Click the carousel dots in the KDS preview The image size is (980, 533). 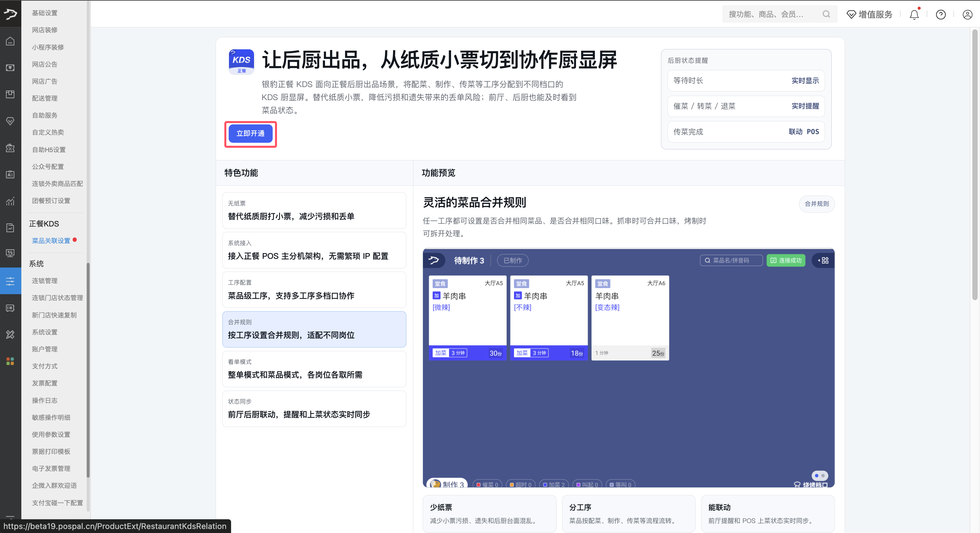819,475
